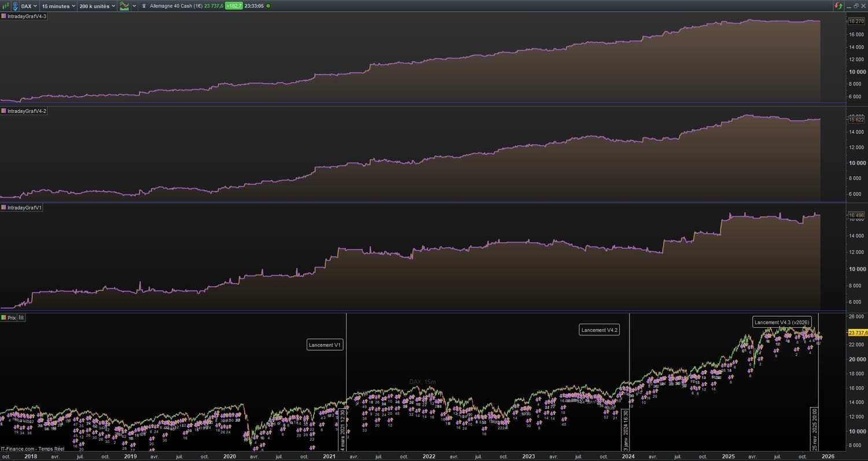The image size is (868, 461).
Task: Click the 18 270 value tag on the top panel
Action: [x=856, y=21]
